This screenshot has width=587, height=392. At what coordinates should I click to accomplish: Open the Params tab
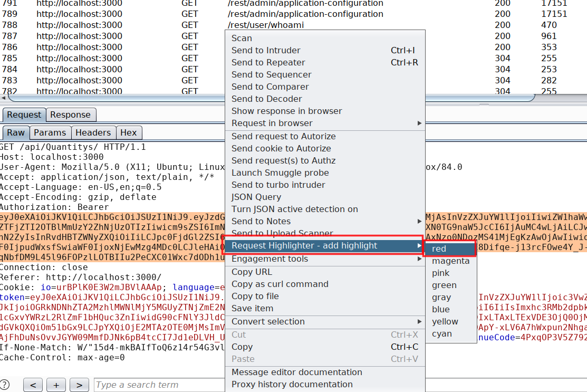[x=50, y=132]
